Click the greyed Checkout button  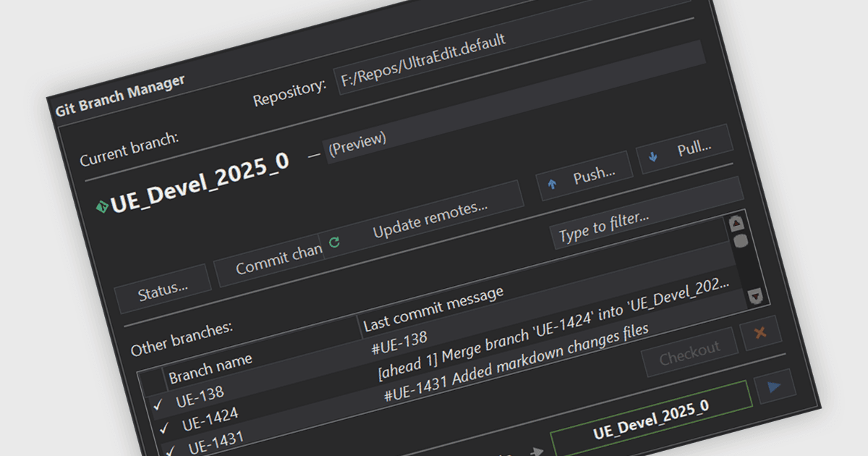click(x=690, y=352)
